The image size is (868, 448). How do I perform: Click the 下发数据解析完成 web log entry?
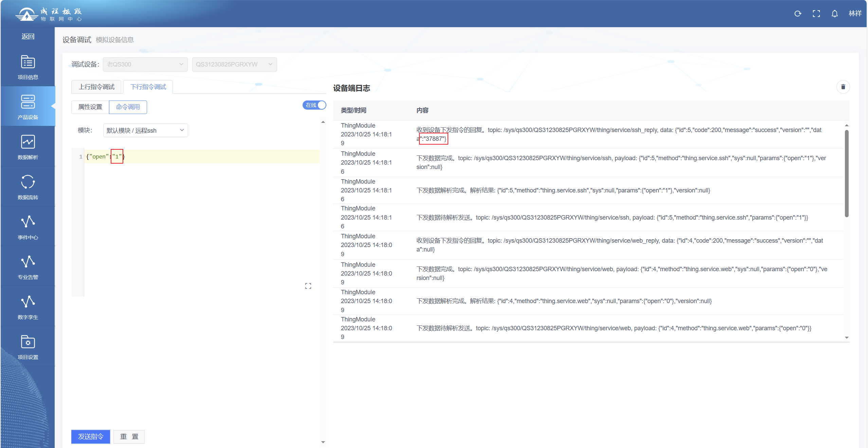(588, 301)
